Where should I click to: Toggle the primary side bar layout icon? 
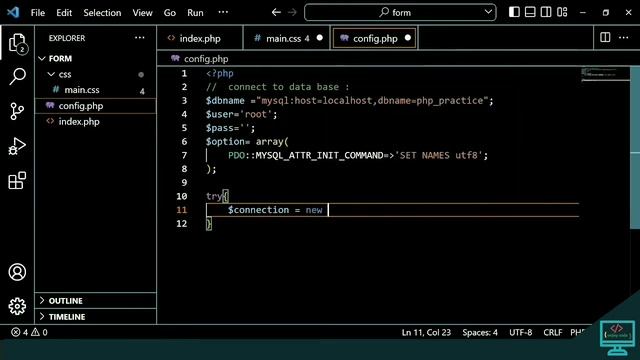[x=514, y=12]
